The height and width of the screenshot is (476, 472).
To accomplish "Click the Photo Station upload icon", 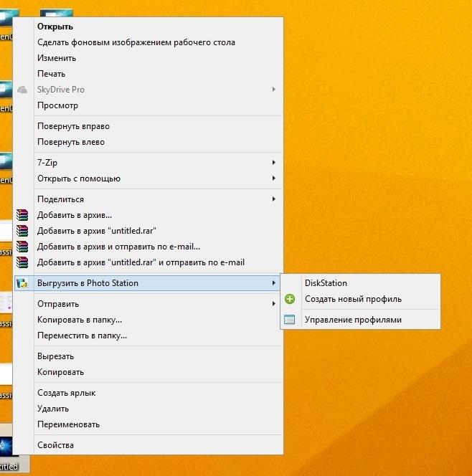I will (x=22, y=283).
